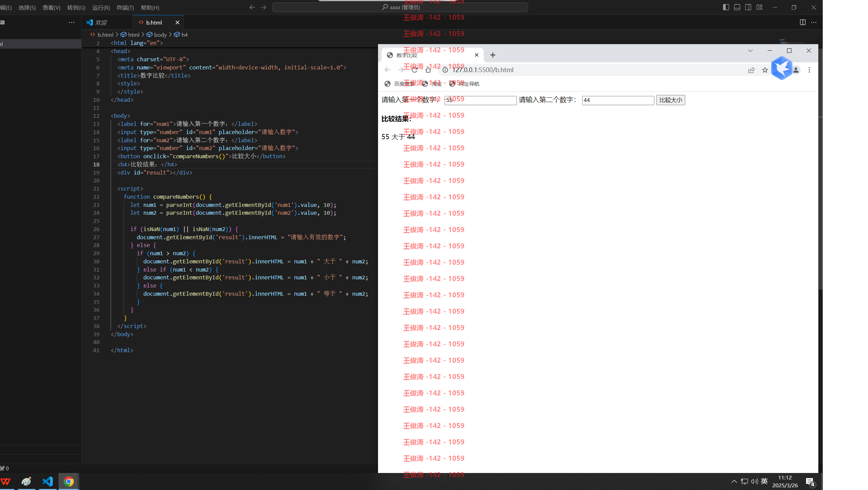The height and width of the screenshot is (490, 868).
Task: Open the network tray icon
Action: pos(744,481)
